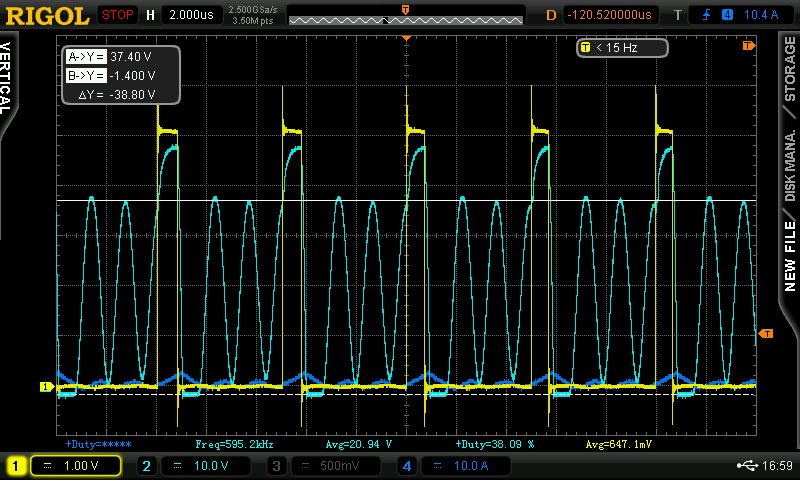Image resolution: width=800 pixels, height=480 pixels.
Task: Click the channel 1 ground marker
Action: [45, 386]
